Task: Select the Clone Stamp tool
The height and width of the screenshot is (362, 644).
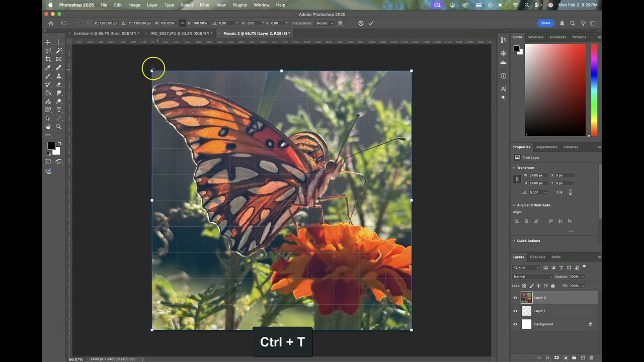Action: tap(59, 76)
